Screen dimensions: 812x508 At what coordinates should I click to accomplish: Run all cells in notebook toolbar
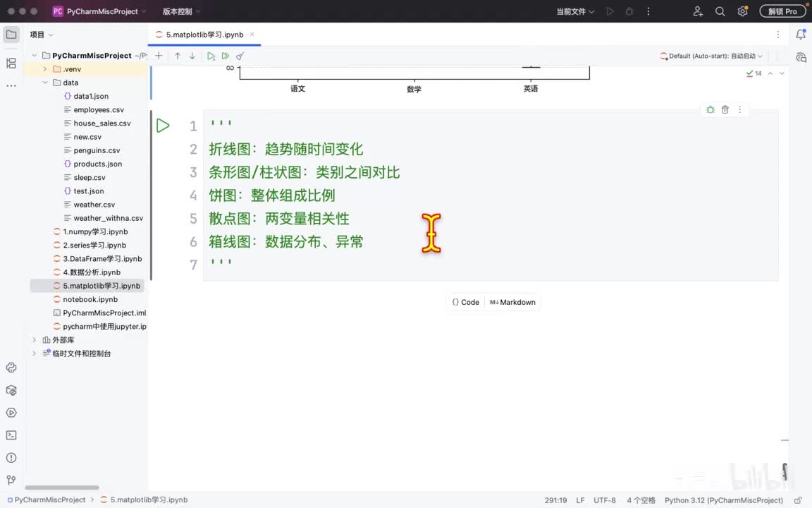(x=226, y=56)
